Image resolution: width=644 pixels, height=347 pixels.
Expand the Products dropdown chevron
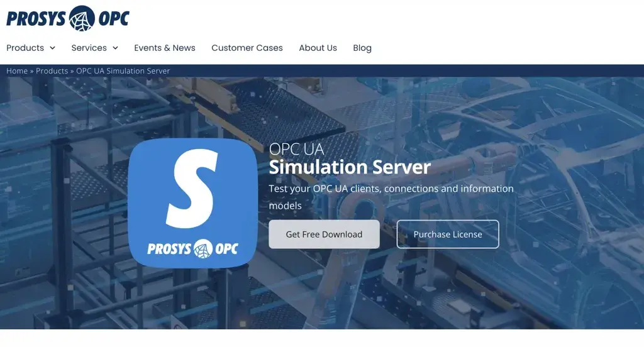53,48
